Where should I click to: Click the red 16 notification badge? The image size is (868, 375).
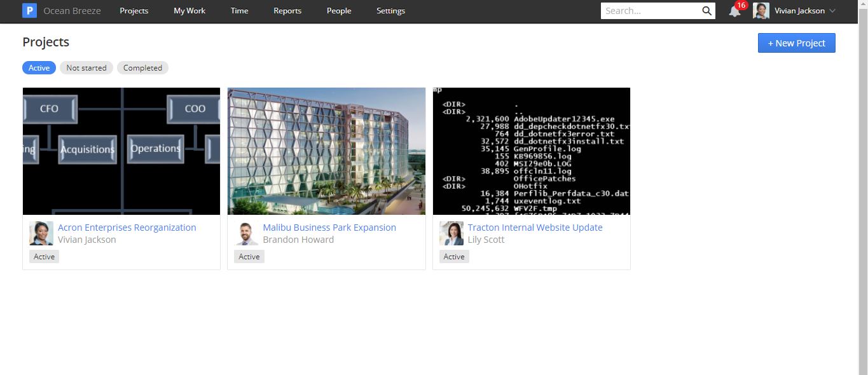pyautogui.click(x=741, y=5)
